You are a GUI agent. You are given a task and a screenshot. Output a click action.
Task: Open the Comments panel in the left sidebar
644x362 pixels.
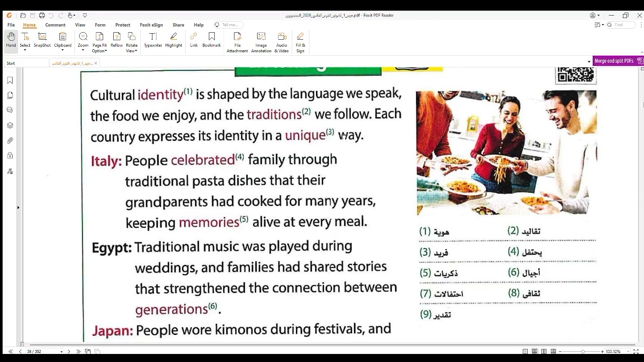click(10, 110)
